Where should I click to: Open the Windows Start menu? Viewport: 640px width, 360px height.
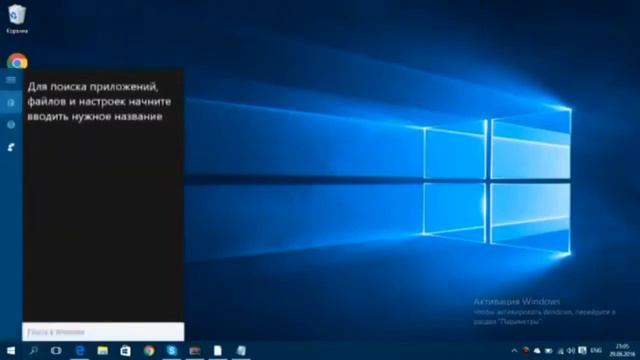point(11,351)
